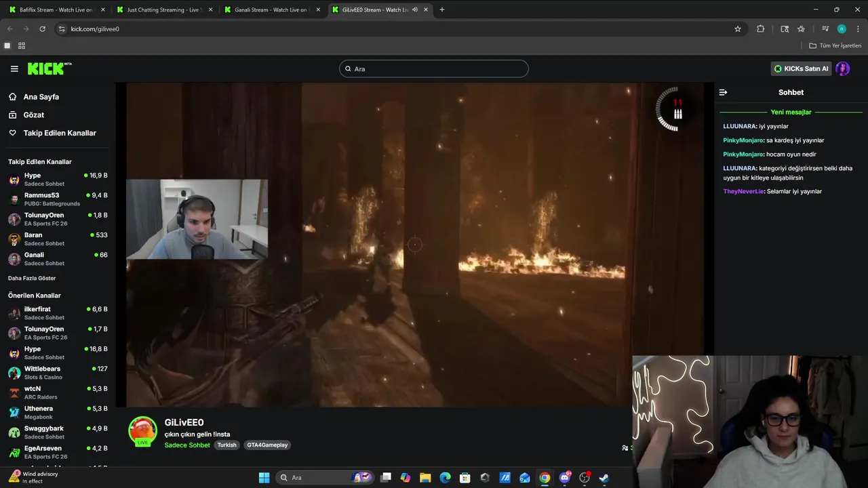Click PinkyMonjaro's 'hocam oyun nedir' message
The image size is (868, 488).
tap(791, 154)
